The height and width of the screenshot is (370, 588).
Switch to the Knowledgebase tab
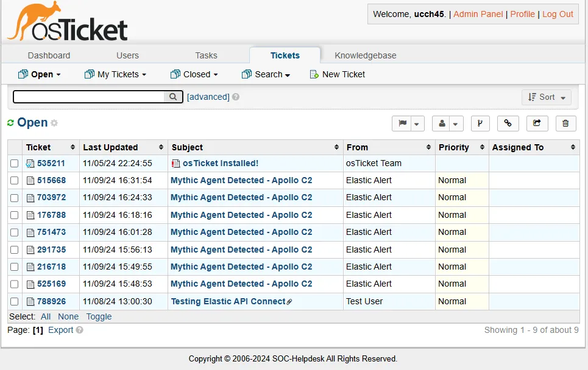pyautogui.click(x=364, y=55)
